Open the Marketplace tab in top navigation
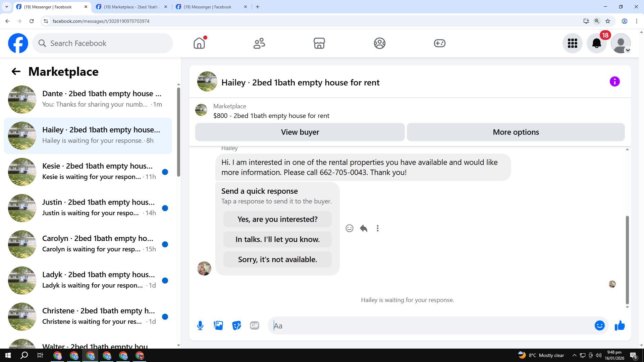The image size is (644, 362). pyautogui.click(x=319, y=43)
